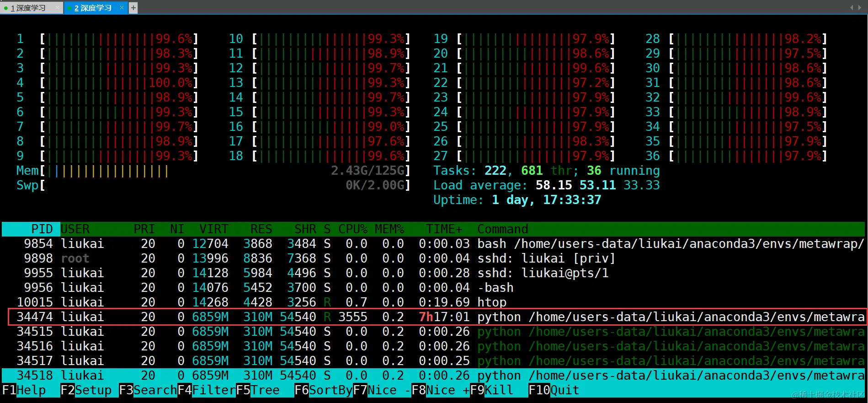Click the right tab-scroll arrow in the tab bar

(x=860, y=7)
